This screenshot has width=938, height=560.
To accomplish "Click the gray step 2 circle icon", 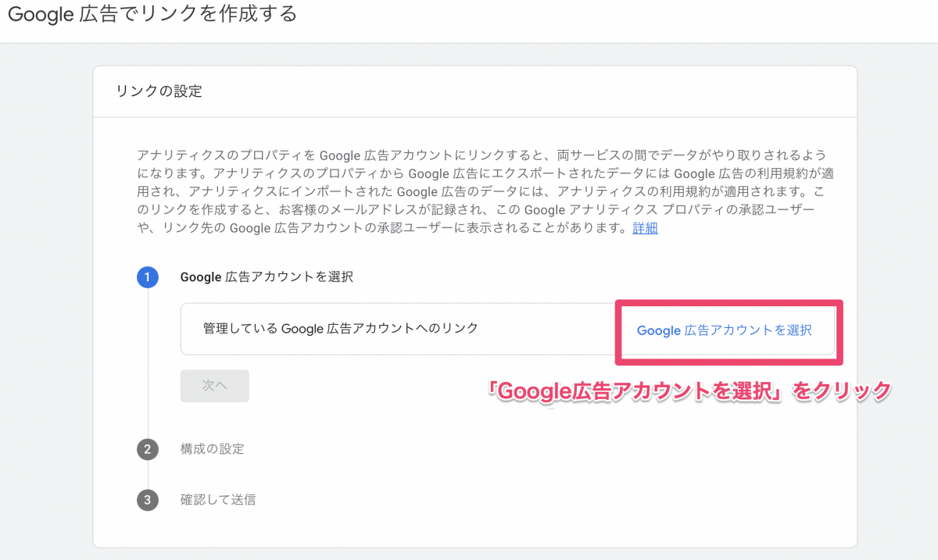I will (x=148, y=449).
